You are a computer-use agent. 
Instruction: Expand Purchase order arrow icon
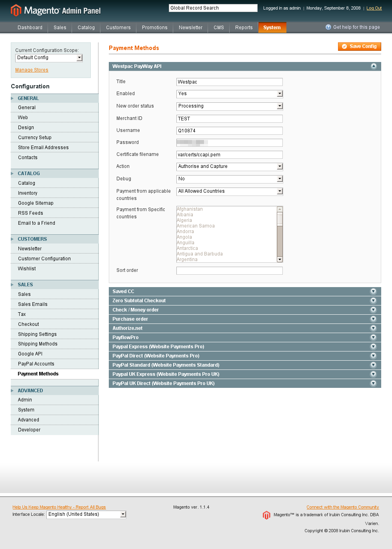pos(373,319)
